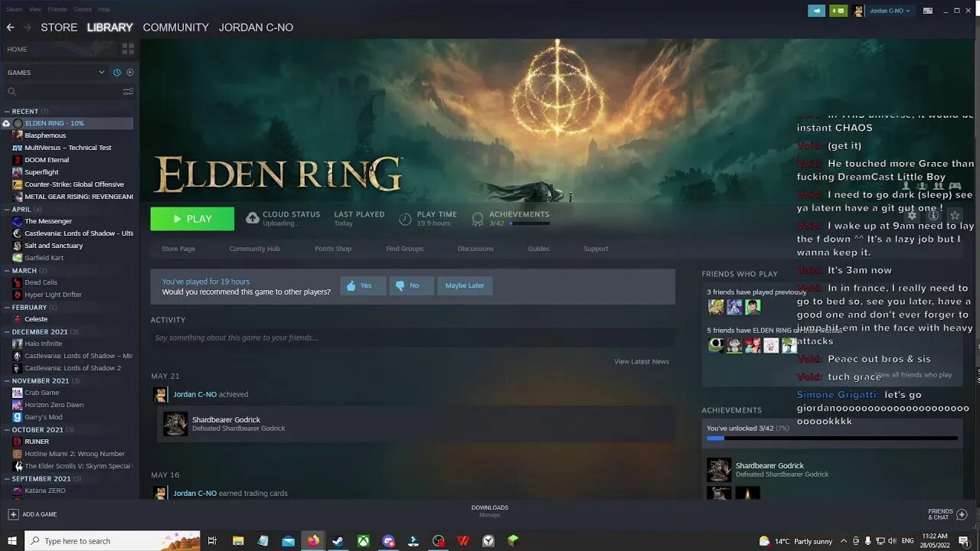Select Katana ZERO in library

pos(45,491)
